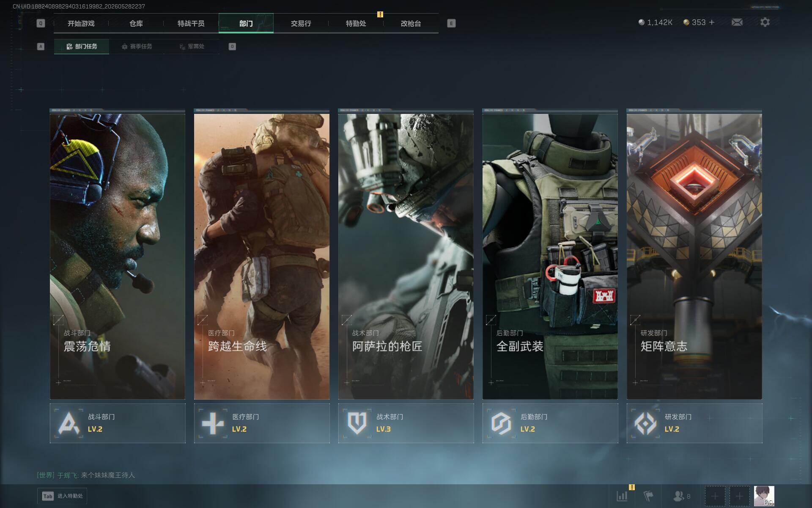Viewport: 812px width, 508px height.
Task: Select the 医疗部门 LV.2 panel
Action: [x=262, y=423]
